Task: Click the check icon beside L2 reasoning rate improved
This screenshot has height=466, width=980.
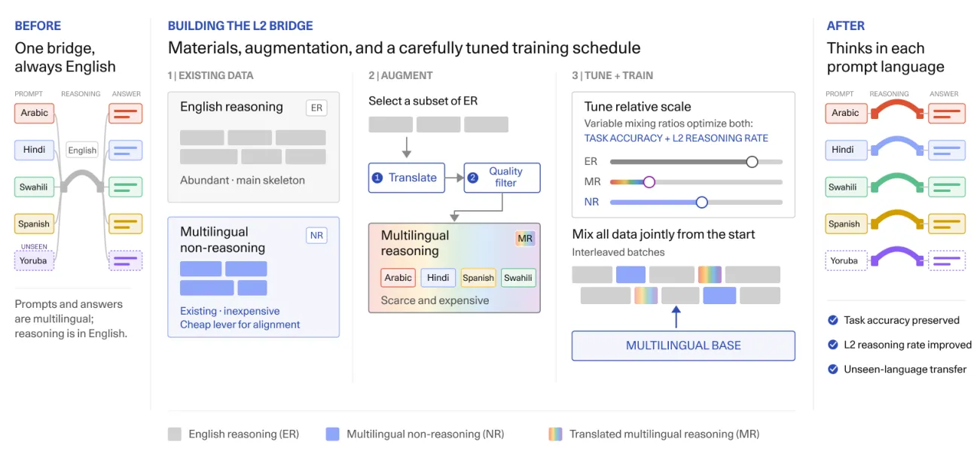Action: tap(832, 345)
